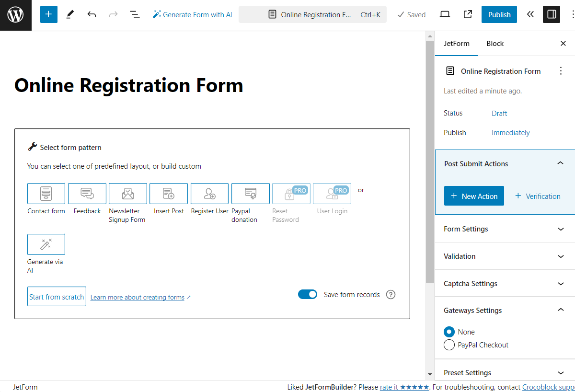Switch to the Block tab

coord(494,43)
